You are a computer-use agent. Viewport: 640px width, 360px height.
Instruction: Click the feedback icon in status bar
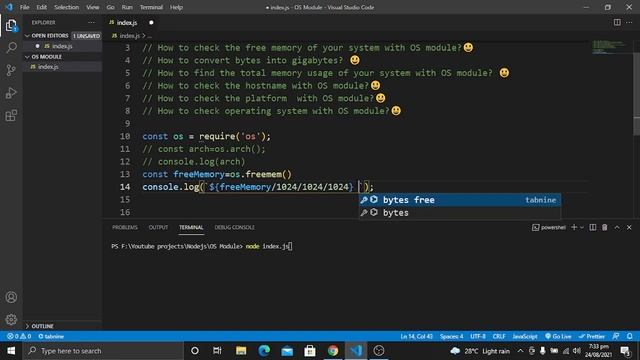(616, 336)
